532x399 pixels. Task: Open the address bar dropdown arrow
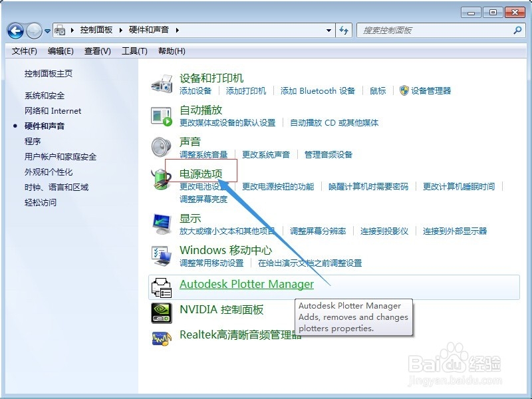329,30
